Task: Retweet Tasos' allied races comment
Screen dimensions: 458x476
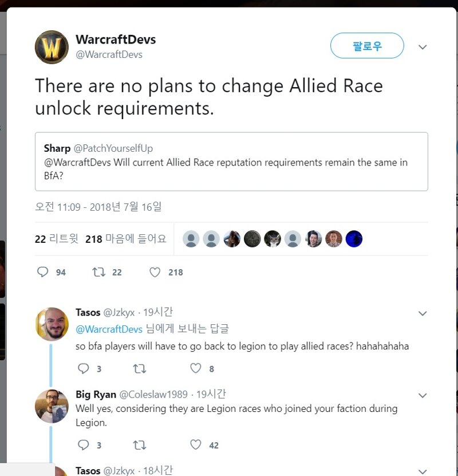Action: pyautogui.click(x=140, y=368)
